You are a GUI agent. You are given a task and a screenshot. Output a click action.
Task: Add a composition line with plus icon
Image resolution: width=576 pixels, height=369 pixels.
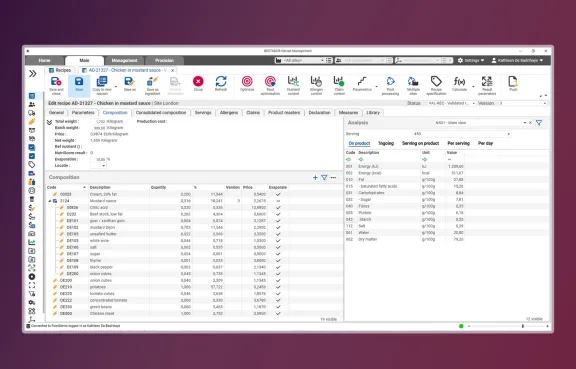tap(315, 178)
